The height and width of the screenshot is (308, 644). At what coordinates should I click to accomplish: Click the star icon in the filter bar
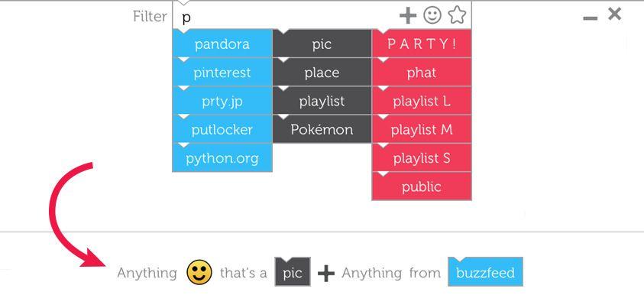point(457,15)
